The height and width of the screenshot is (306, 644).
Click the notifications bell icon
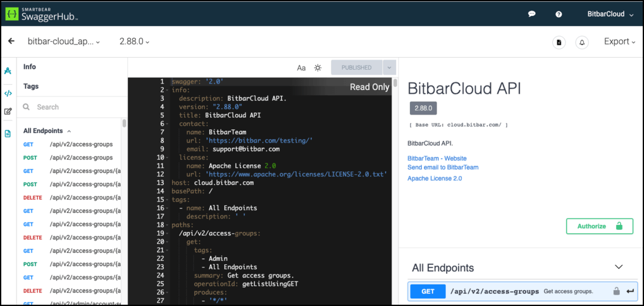(582, 42)
